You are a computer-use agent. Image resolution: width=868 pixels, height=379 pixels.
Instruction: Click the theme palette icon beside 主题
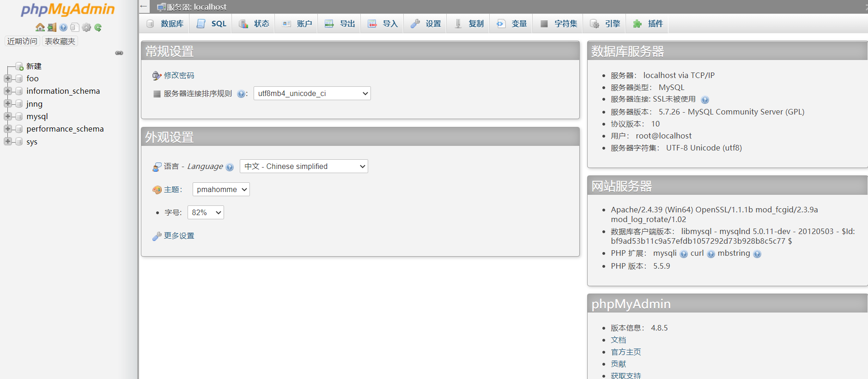pyautogui.click(x=157, y=190)
